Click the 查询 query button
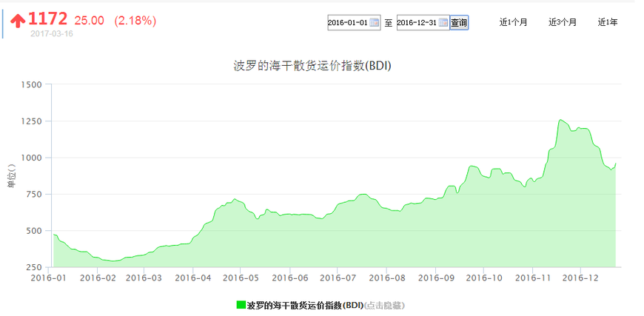The image size is (644, 316). tap(459, 22)
